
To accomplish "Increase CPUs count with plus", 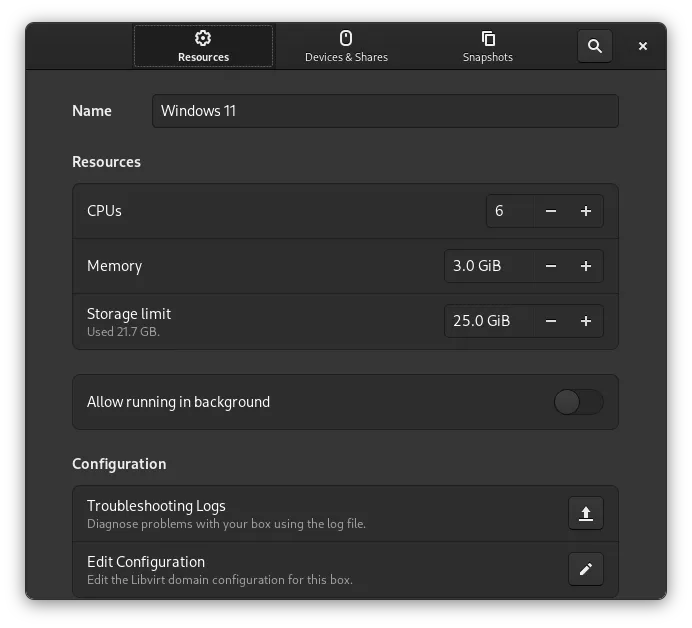I will [x=586, y=211].
